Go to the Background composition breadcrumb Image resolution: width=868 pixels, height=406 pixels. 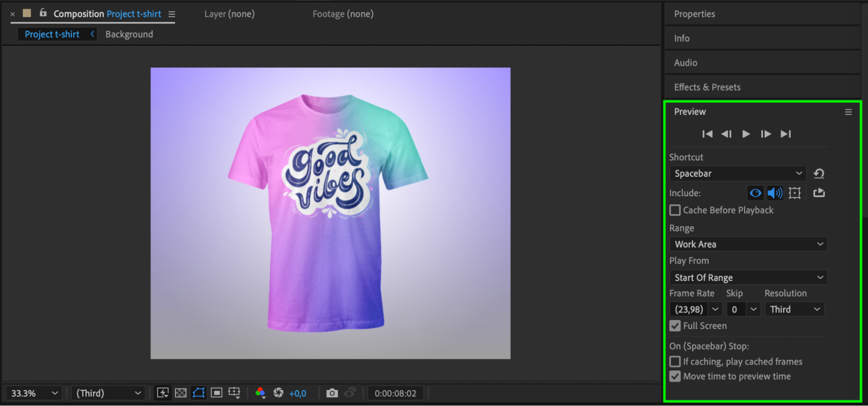tap(129, 34)
